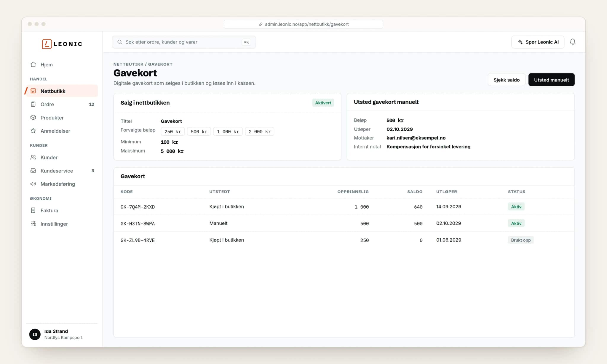607x364 pixels.
Task: Open the notifications bell
Action: pos(573,42)
